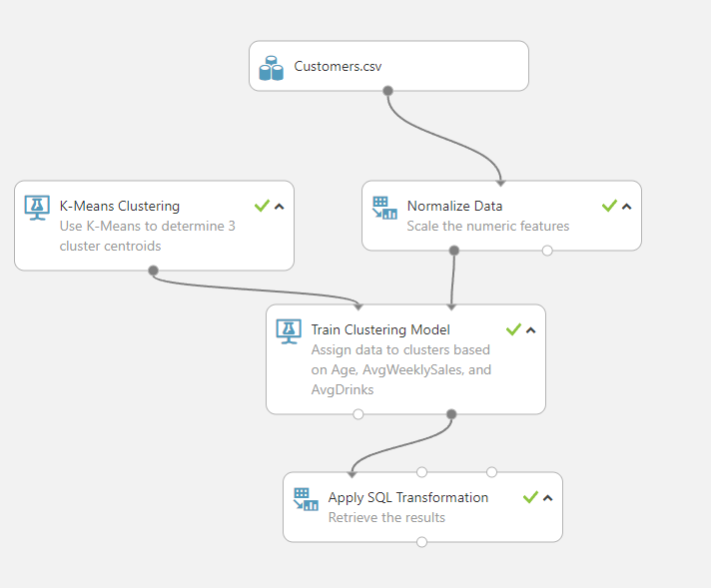Click the K-Means Clustering output port
The image size is (711, 588).
point(153,271)
